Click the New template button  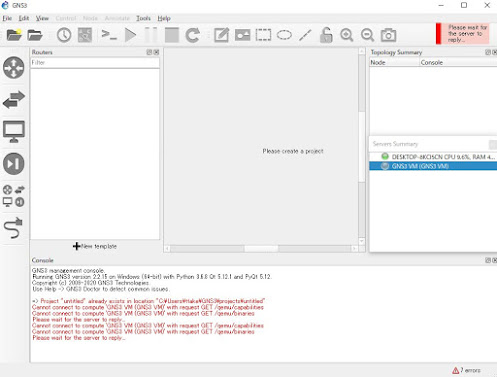tap(95, 246)
